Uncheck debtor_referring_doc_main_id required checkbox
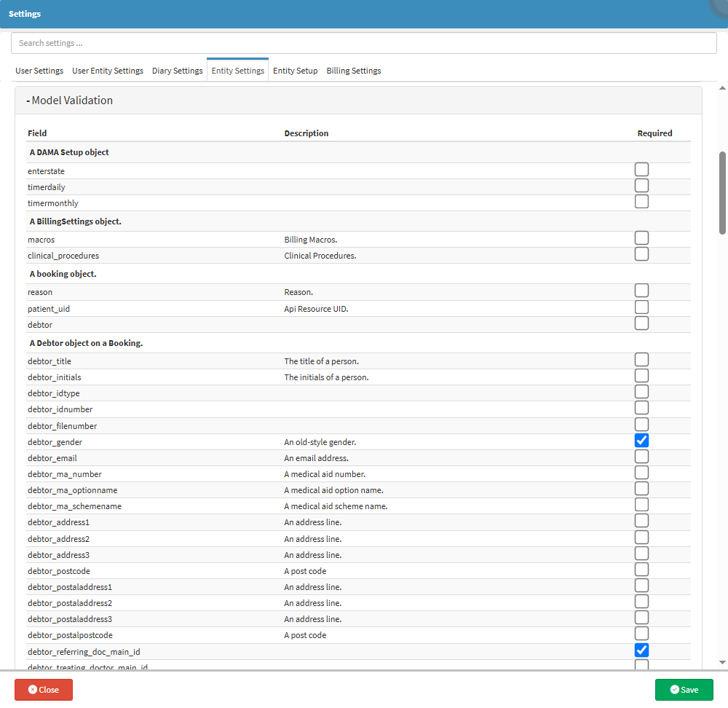Viewport: 728px width, 708px height. tap(641, 650)
